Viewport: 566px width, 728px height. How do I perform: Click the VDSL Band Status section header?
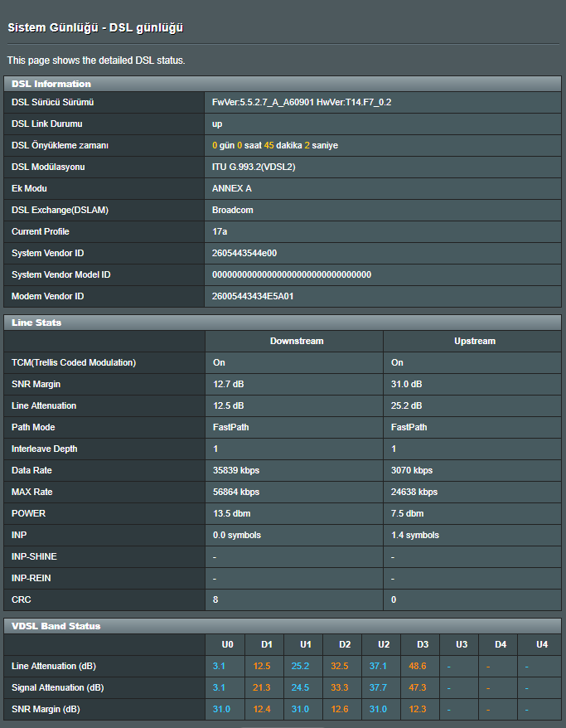click(56, 626)
